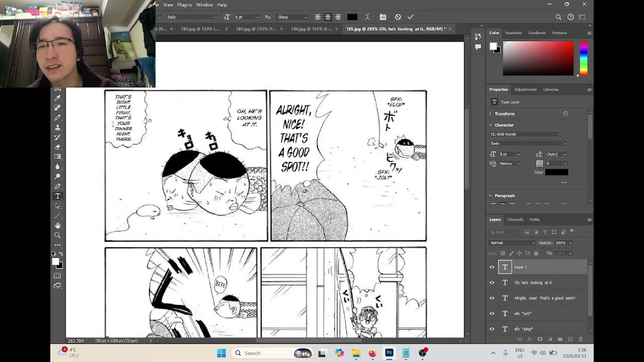Open the Edit Toolbar three-dots menu

58,245
